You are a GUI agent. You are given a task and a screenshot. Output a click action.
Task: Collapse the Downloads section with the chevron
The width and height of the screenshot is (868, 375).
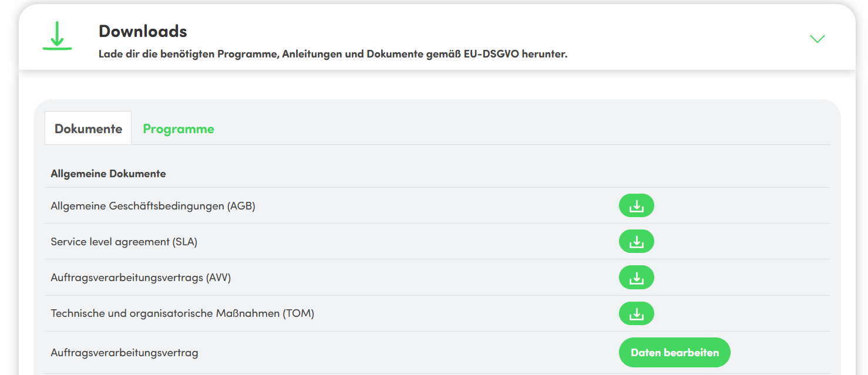click(x=817, y=39)
